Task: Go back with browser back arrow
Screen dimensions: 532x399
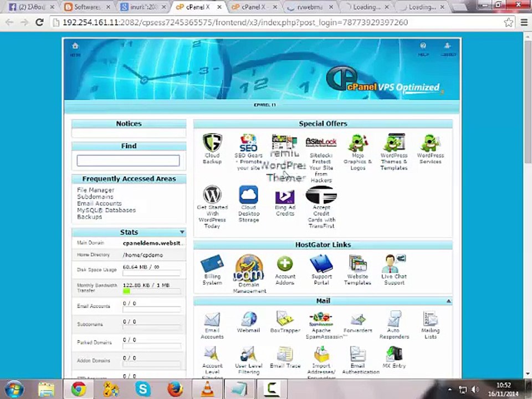Action: (9, 22)
